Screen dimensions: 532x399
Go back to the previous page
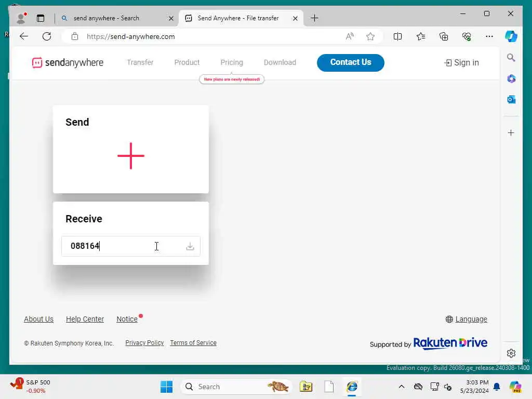[x=24, y=36]
